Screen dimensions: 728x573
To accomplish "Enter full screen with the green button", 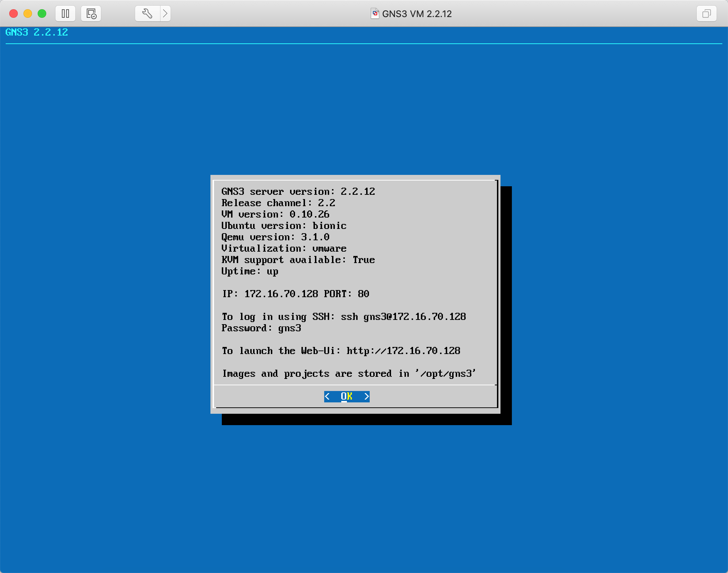I will tap(42, 14).
